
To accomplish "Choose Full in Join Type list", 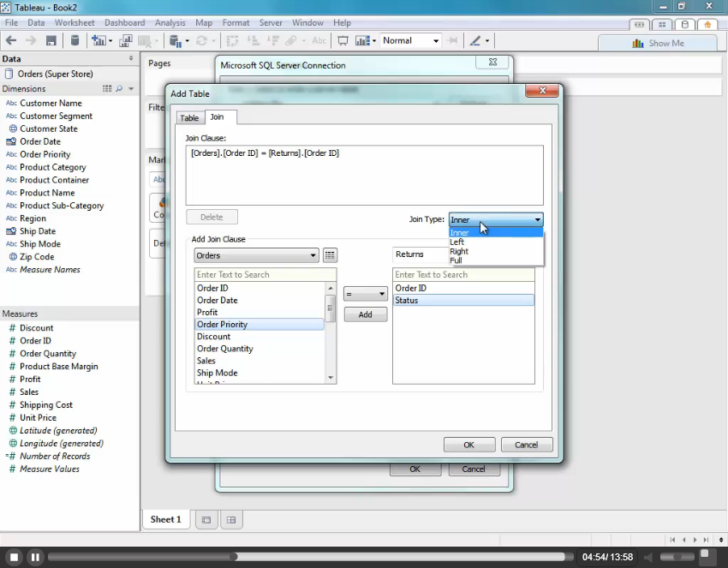I will pos(496,260).
